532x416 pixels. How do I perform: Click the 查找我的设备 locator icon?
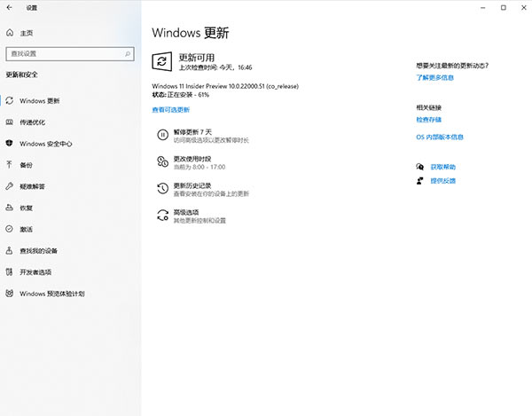10,250
